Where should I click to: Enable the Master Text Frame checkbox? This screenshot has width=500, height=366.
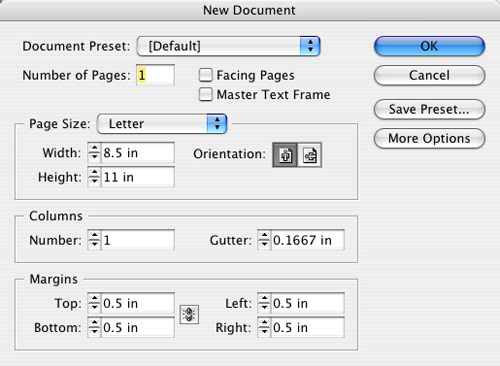[206, 94]
